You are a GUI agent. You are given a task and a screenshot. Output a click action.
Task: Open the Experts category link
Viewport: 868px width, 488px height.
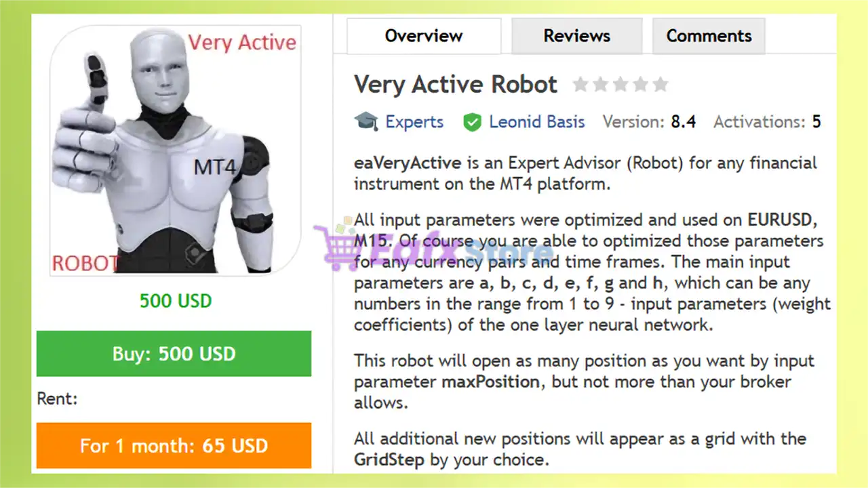[x=414, y=122]
